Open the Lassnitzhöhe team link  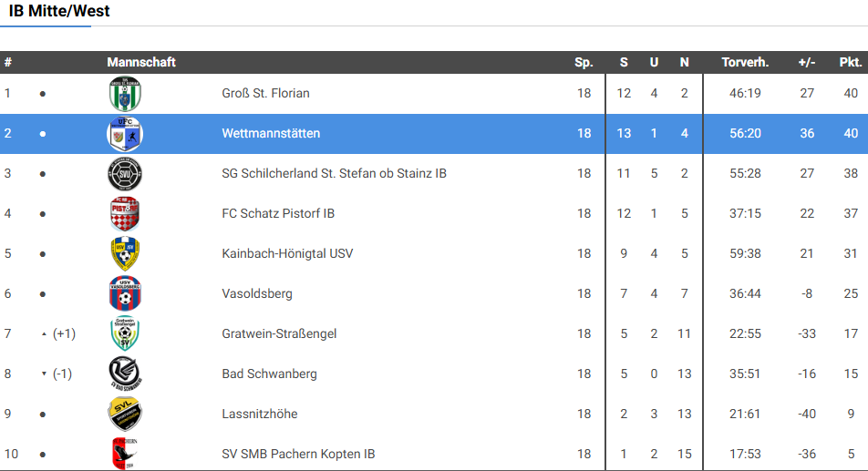[259, 415]
